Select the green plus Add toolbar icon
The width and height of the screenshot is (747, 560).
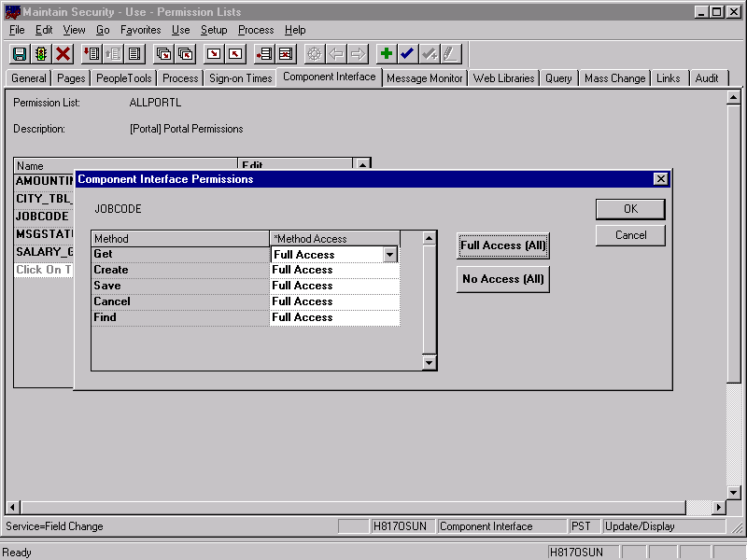[386, 53]
